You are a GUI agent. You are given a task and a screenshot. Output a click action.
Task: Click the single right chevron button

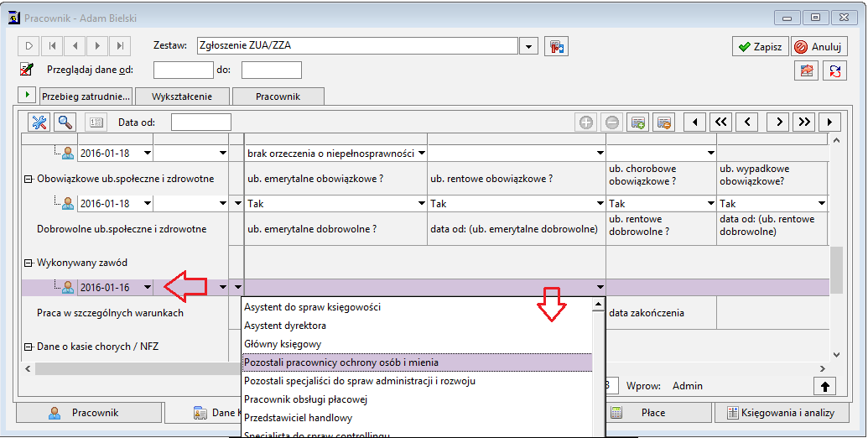(778, 122)
